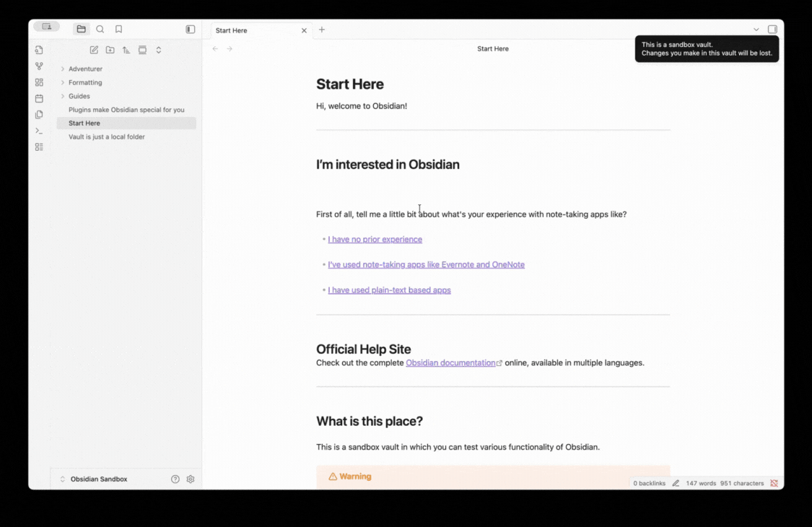The height and width of the screenshot is (527, 812).
Task: Switch to the file explorer pane tab
Action: click(82, 30)
